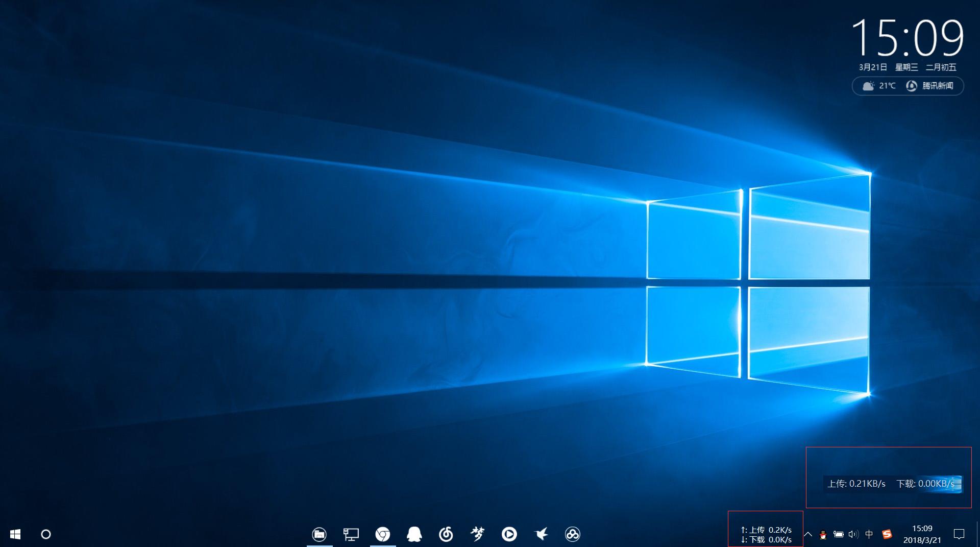Screen dimensions: 980x547
Task: Open QQ from the taskbar penguin icon
Action: coord(414,534)
